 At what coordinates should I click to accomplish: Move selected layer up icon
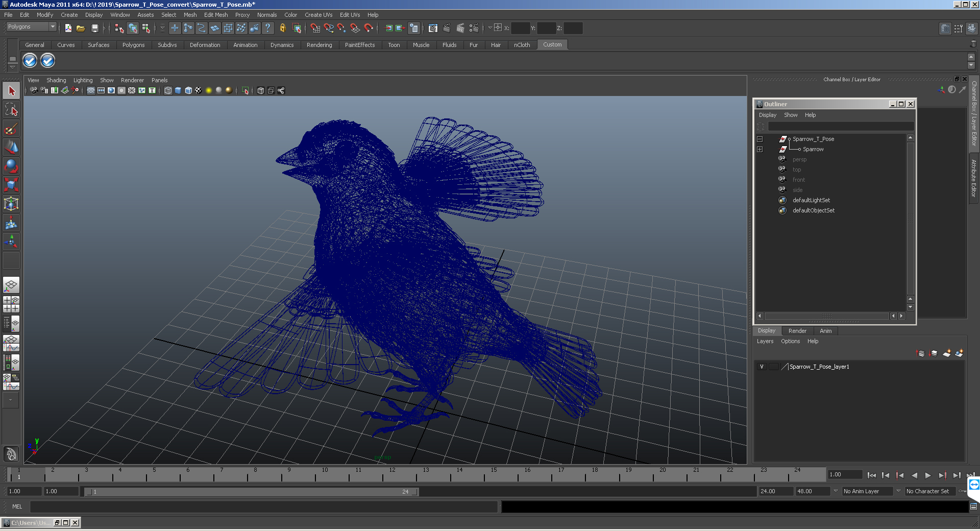click(921, 353)
